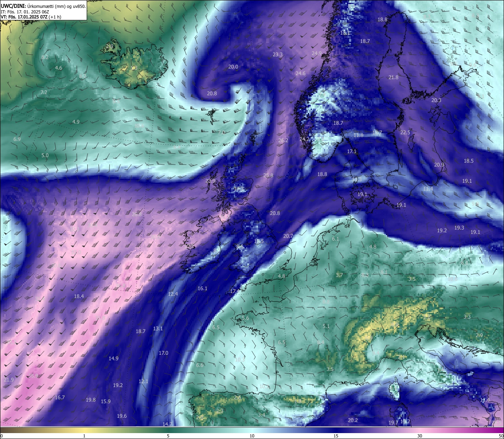The height and width of the screenshot is (439, 504).
Task: Click the map value 20.2
Action: (x=353, y=420)
